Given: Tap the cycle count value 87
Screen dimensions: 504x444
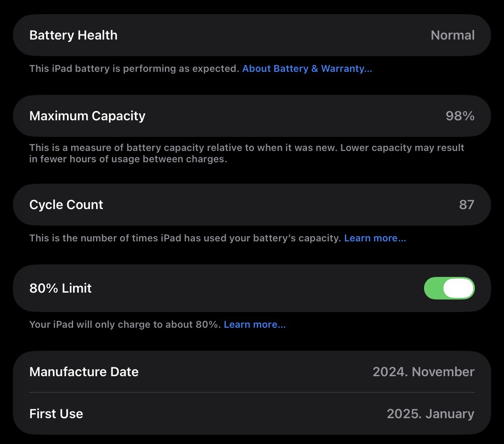Looking at the screenshot, I should click(466, 205).
